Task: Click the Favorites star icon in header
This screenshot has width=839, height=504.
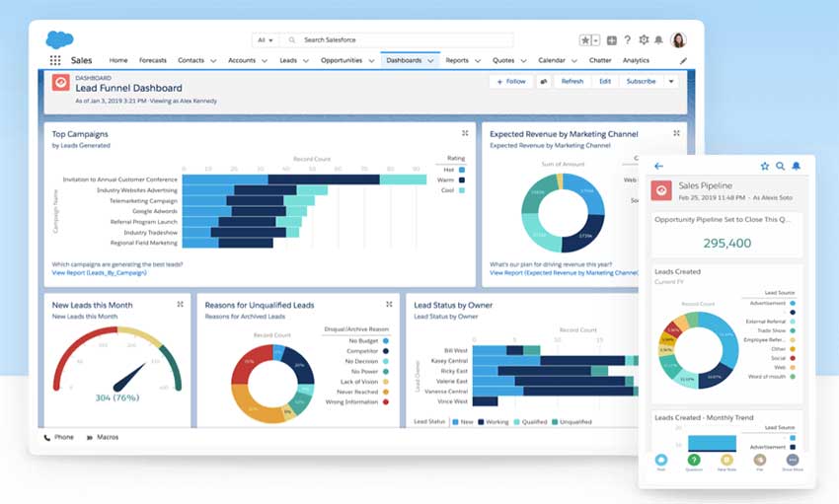Action: click(585, 40)
